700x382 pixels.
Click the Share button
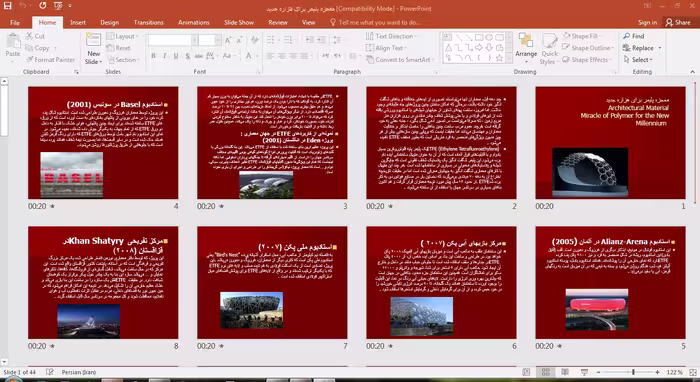click(678, 22)
